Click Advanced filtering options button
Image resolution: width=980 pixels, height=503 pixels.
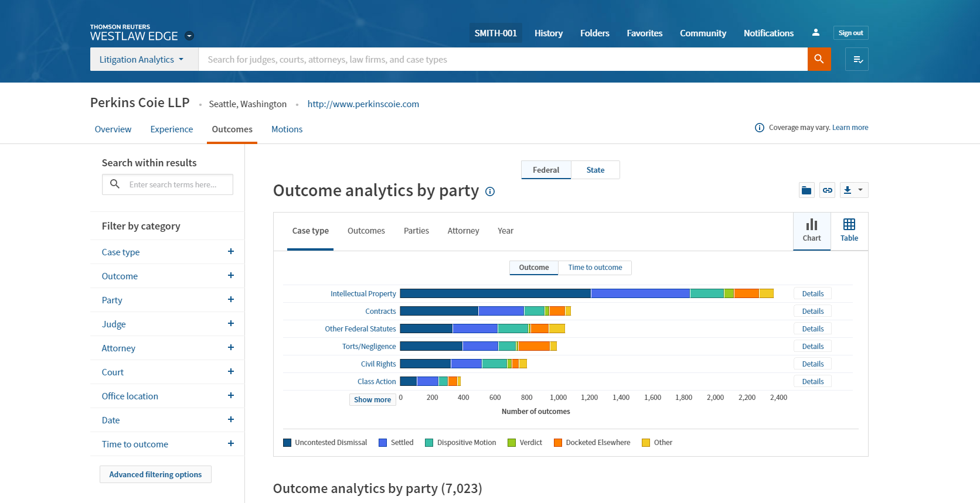click(x=155, y=474)
